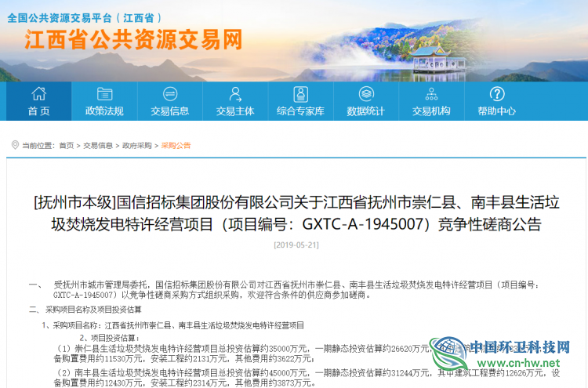
Task: Open the 数据统计 menu tab
Action: (366, 101)
